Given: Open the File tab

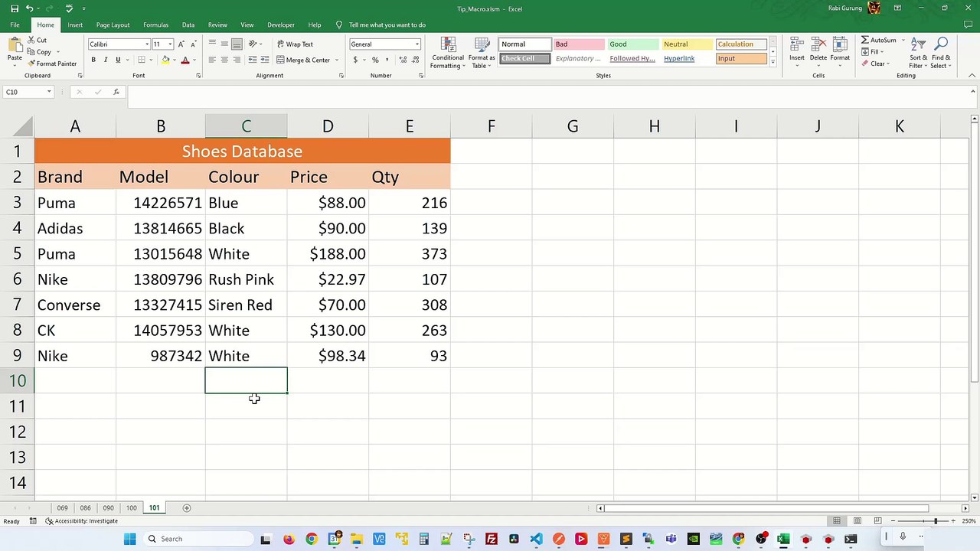Looking at the screenshot, I should [x=15, y=24].
